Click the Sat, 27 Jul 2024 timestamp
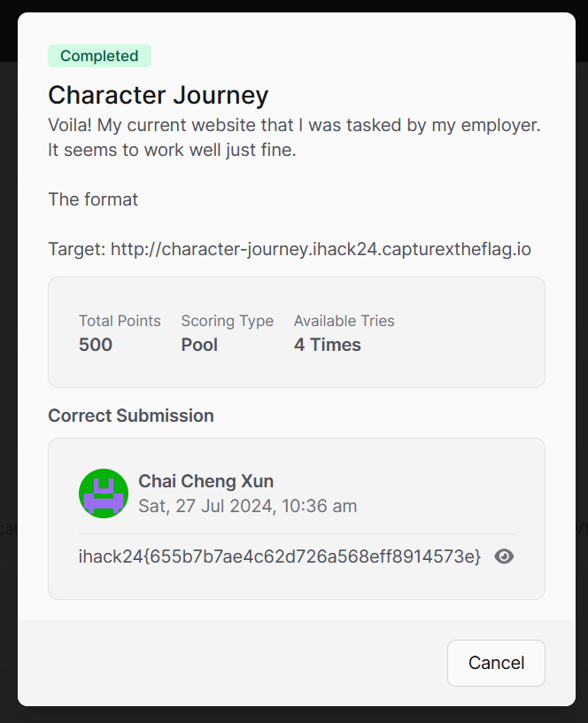The height and width of the screenshot is (723, 588). pyautogui.click(x=247, y=506)
